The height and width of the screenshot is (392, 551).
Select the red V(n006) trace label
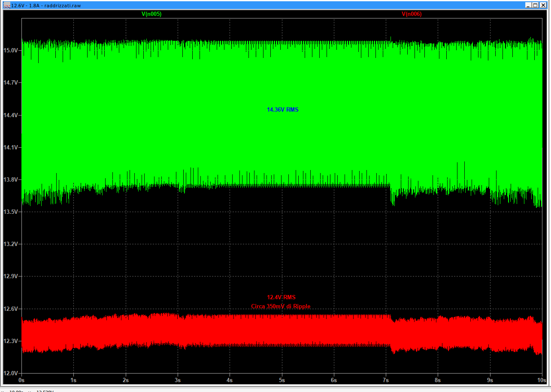click(x=411, y=14)
